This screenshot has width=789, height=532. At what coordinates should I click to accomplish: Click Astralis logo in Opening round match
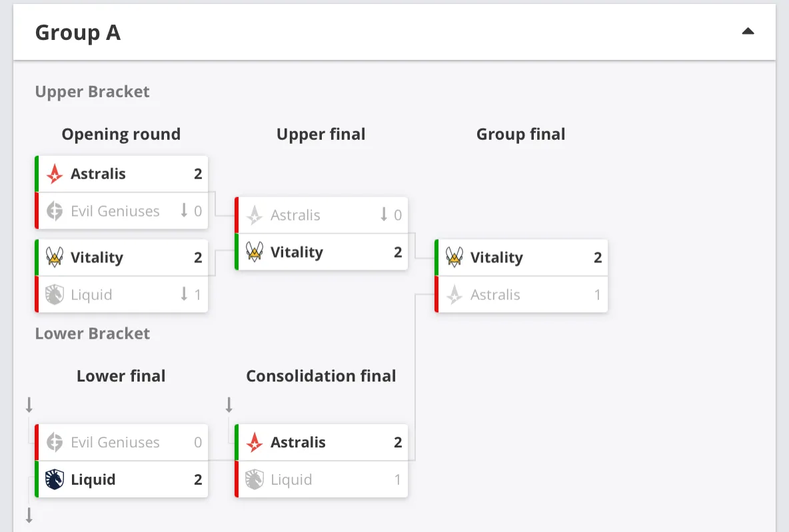[55, 174]
